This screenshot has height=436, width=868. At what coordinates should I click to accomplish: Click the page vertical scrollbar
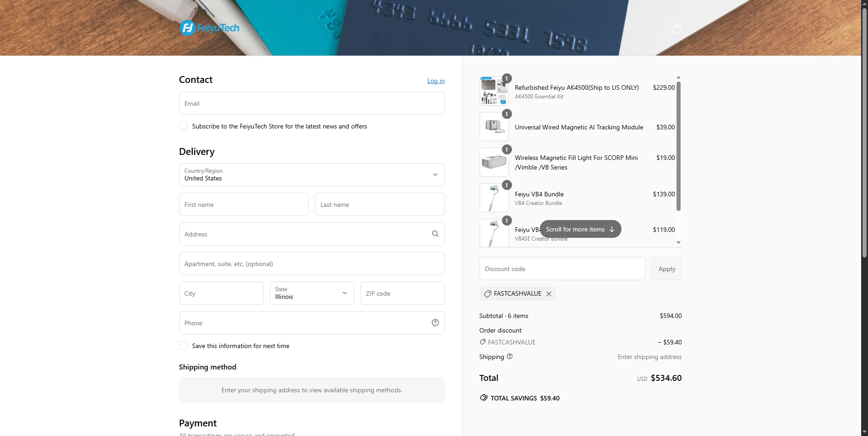click(864, 132)
